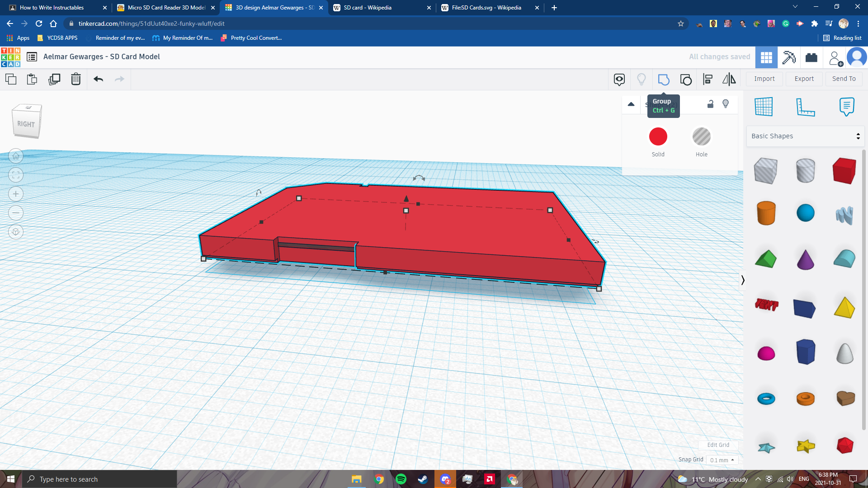Viewport: 868px width, 488px height.
Task: Collapse the Shapes inspector panel
Action: point(631,104)
